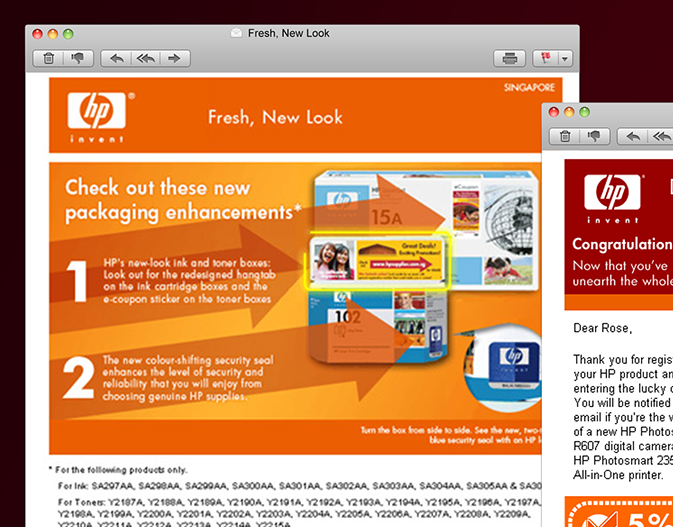Click the 15A toner box image
Viewport: 673px width, 527px height.
tap(425, 202)
